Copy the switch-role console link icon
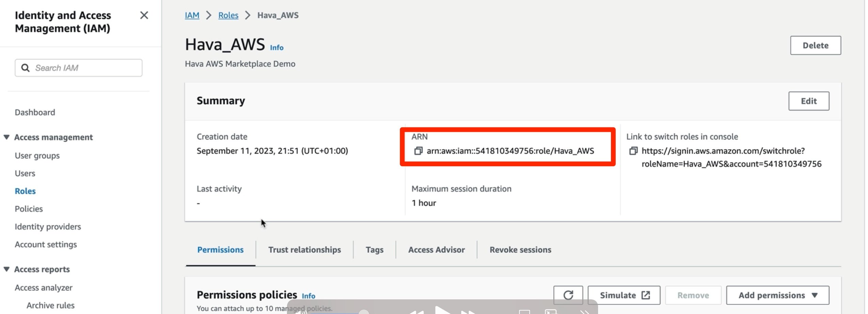868x314 pixels. [633, 151]
